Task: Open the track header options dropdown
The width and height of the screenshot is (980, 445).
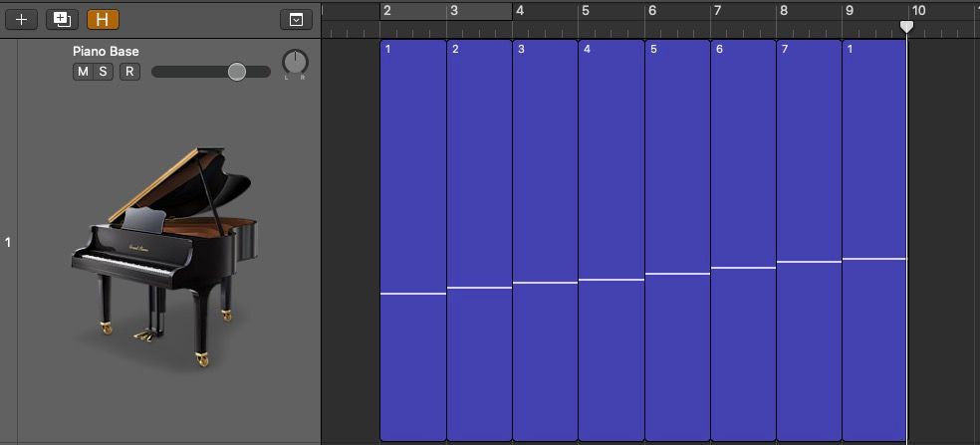Action: tap(296, 19)
